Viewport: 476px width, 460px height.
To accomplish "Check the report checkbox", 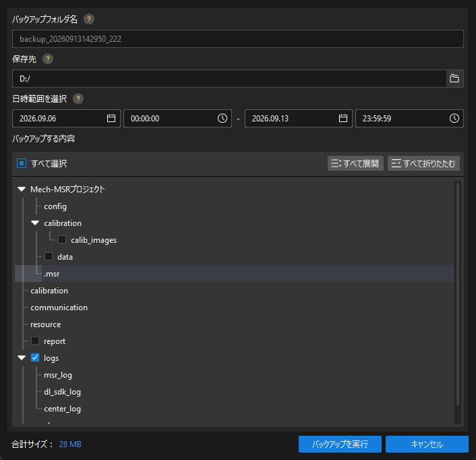I will 35,341.
